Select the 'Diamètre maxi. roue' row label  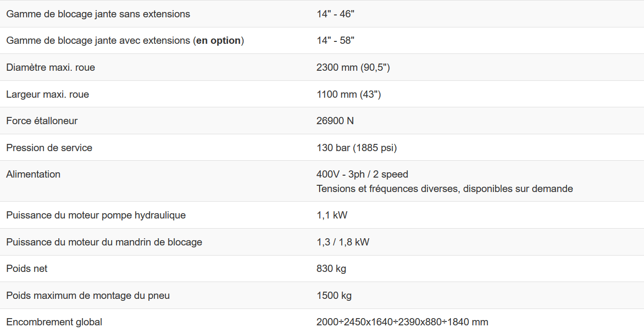[51, 67]
